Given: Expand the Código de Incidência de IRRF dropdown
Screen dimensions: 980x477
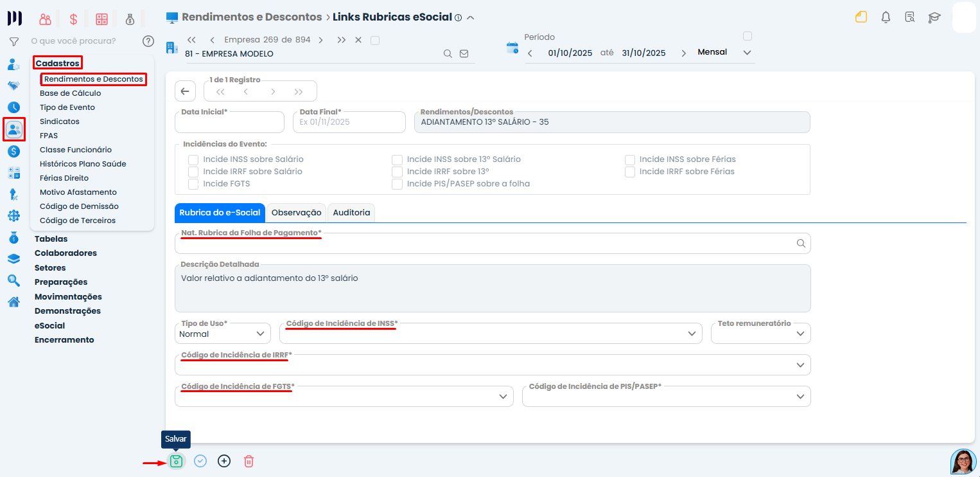Looking at the screenshot, I should point(800,364).
